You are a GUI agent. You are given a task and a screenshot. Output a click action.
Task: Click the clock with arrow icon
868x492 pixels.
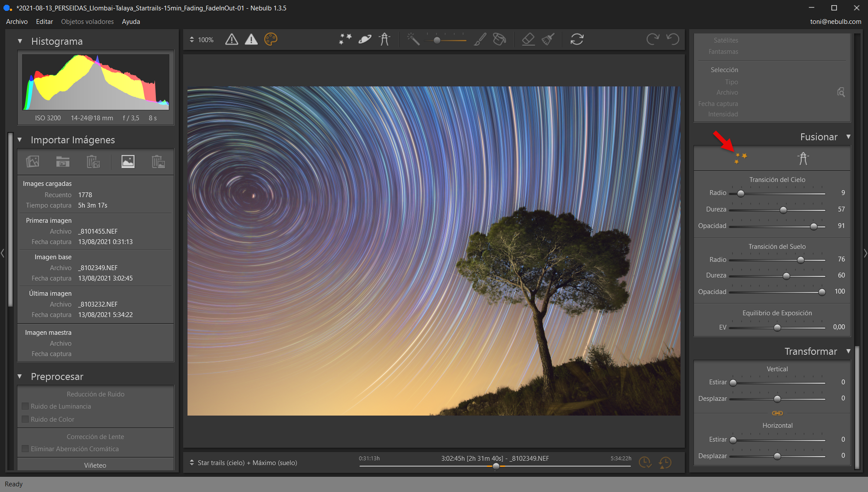point(665,462)
